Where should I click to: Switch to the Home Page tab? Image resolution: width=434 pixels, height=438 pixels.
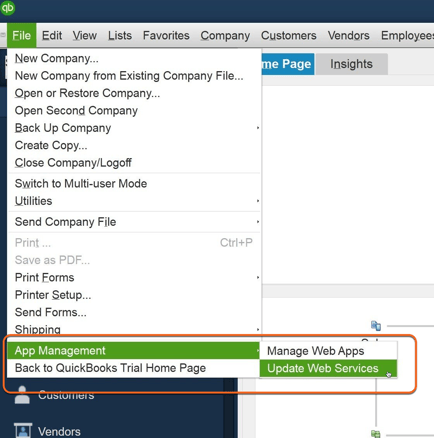click(x=288, y=64)
